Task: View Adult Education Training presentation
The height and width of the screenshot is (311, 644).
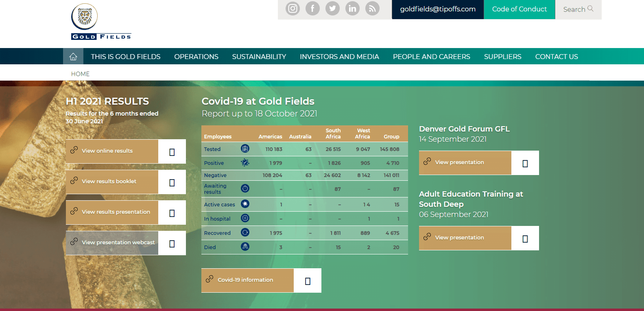Action: pos(465,238)
